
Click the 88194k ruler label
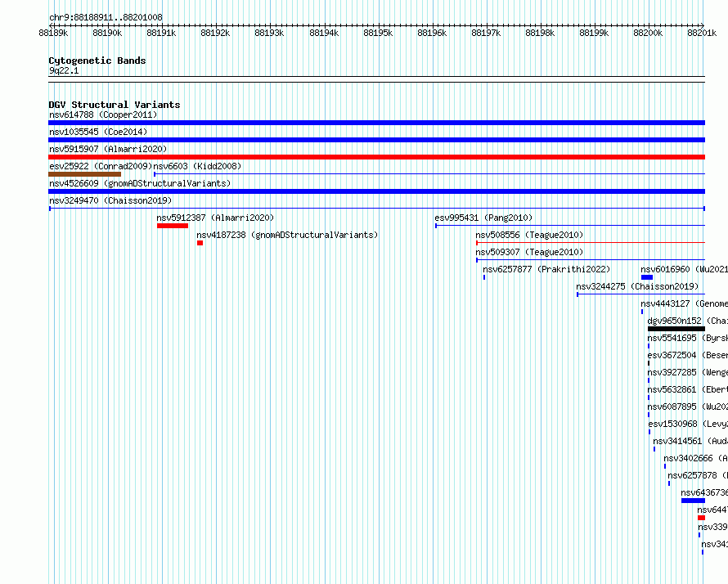324,33
